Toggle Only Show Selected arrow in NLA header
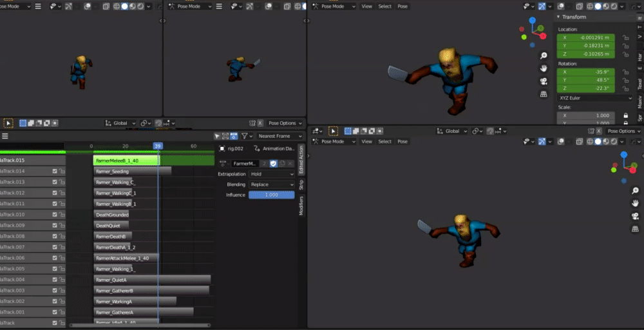This screenshot has width=644, height=330. pyautogui.click(x=217, y=136)
